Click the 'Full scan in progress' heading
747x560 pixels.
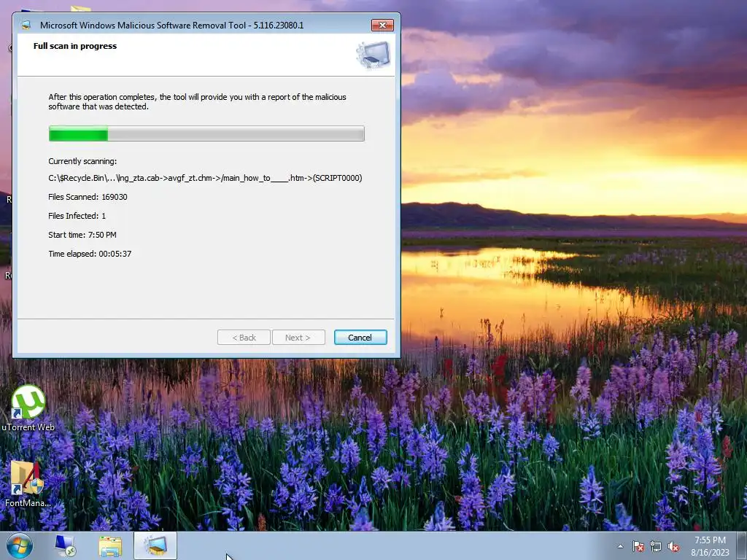tap(75, 46)
